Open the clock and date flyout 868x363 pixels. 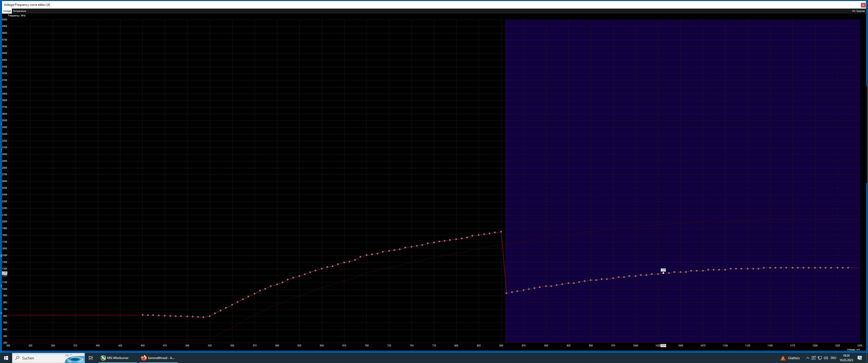846,358
